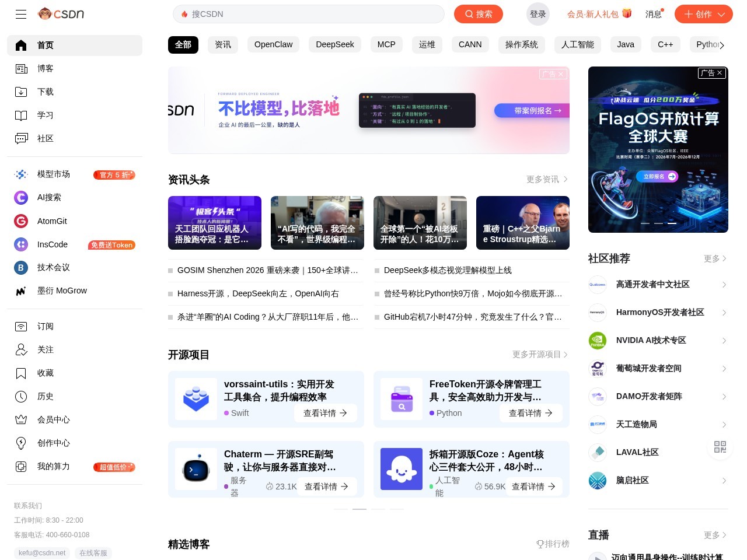Screen dimensions: 747x560
Task: Expand 脑启社区 row arrow
Action: click(724, 481)
